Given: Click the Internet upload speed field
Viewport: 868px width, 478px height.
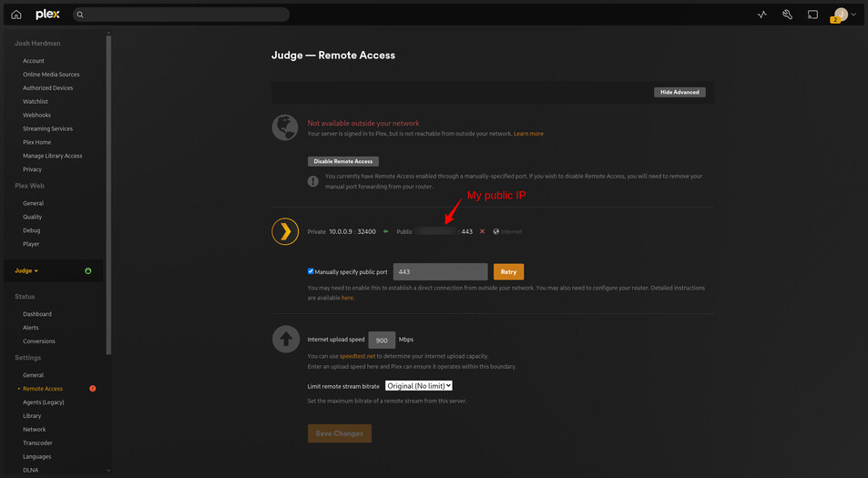Looking at the screenshot, I should point(382,340).
